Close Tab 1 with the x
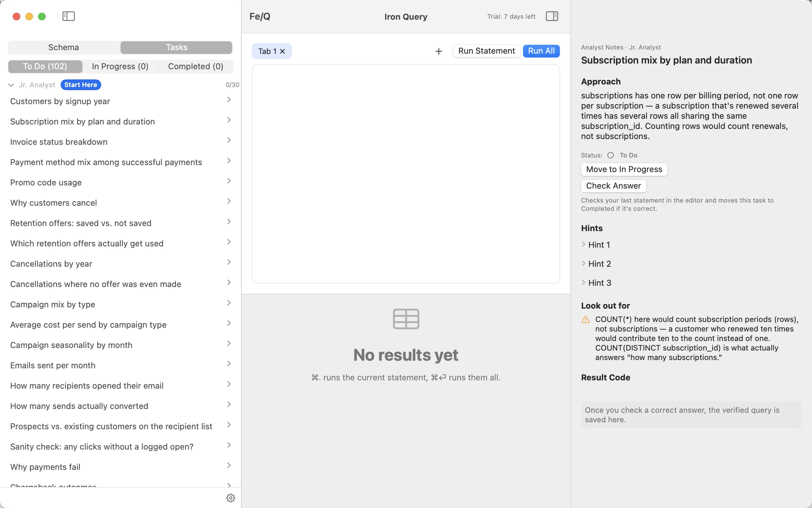The width and height of the screenshot is (812, 508). (283, 51)
